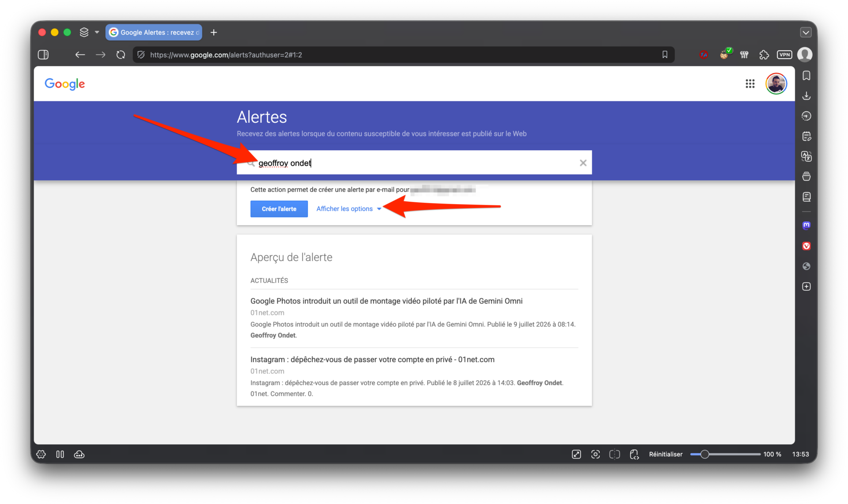Open the Vivaldi web panel
This screenshot has height=504, width=848.
click(806, 246)
